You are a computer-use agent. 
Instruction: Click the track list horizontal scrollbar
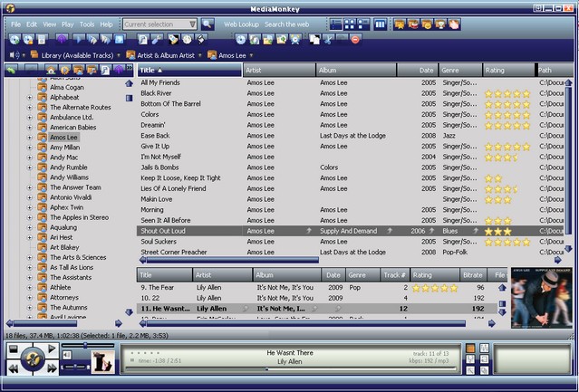pyautogui.click(x=233, y=261)
